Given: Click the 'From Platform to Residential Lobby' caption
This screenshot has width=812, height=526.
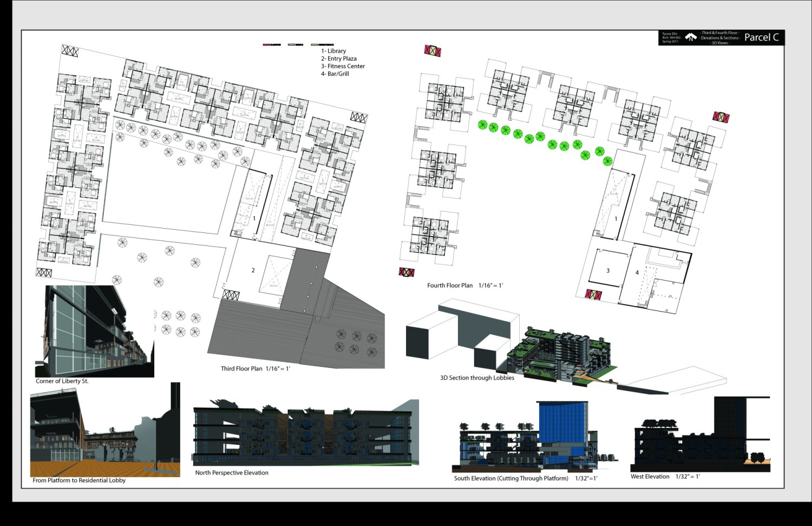Looking at the screenshot, I should [79, 480].
